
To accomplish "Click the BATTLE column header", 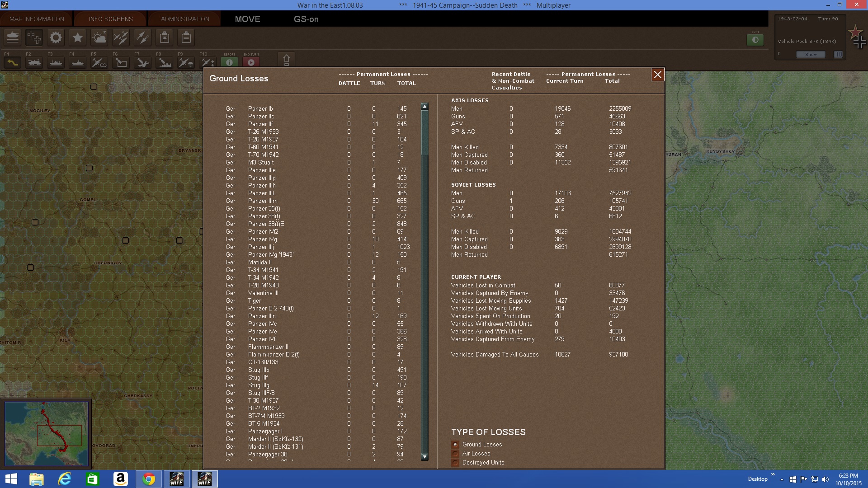I will [x=349, y=83].
